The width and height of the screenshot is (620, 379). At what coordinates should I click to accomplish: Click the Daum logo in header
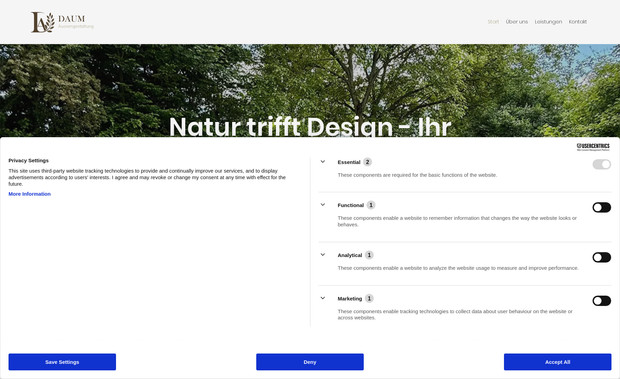point(62,22)
